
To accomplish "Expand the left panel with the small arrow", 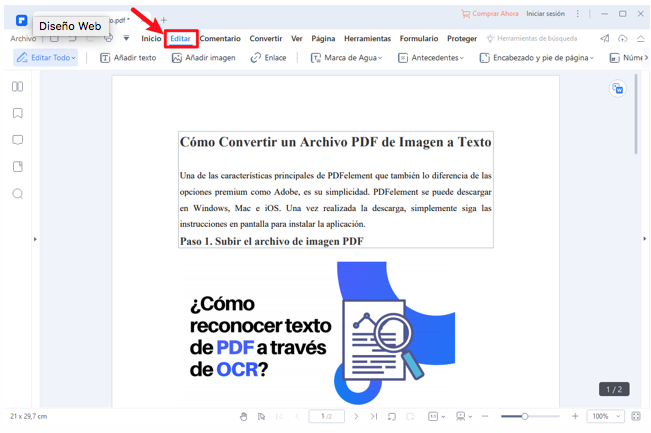I will pyautogui.click(x=35, y=239).
